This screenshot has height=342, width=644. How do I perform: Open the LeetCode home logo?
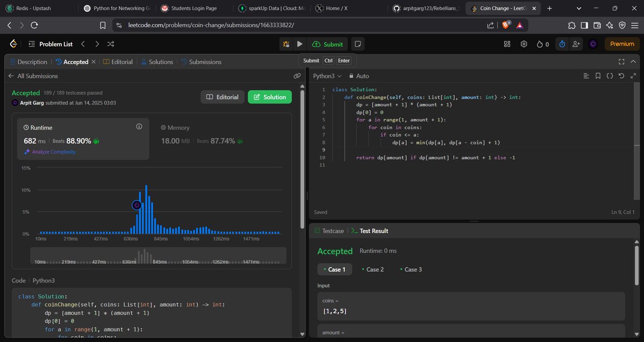coord(14,44)
